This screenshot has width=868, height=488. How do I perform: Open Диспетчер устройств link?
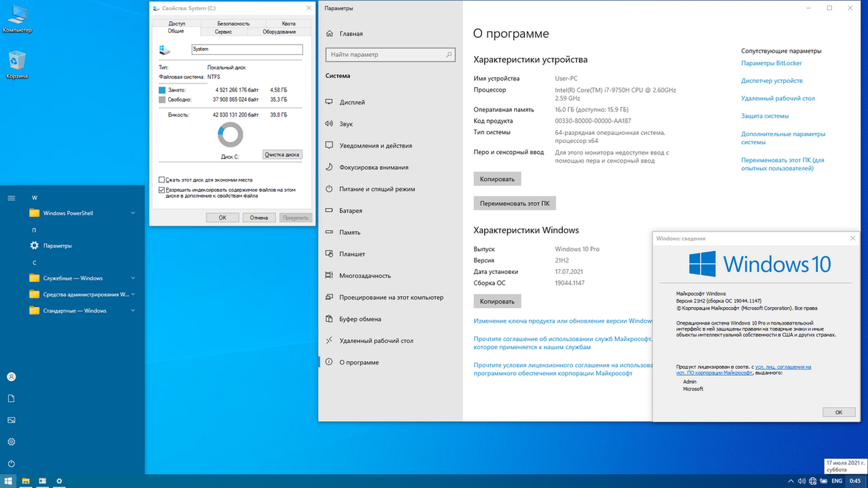point(772,81)
